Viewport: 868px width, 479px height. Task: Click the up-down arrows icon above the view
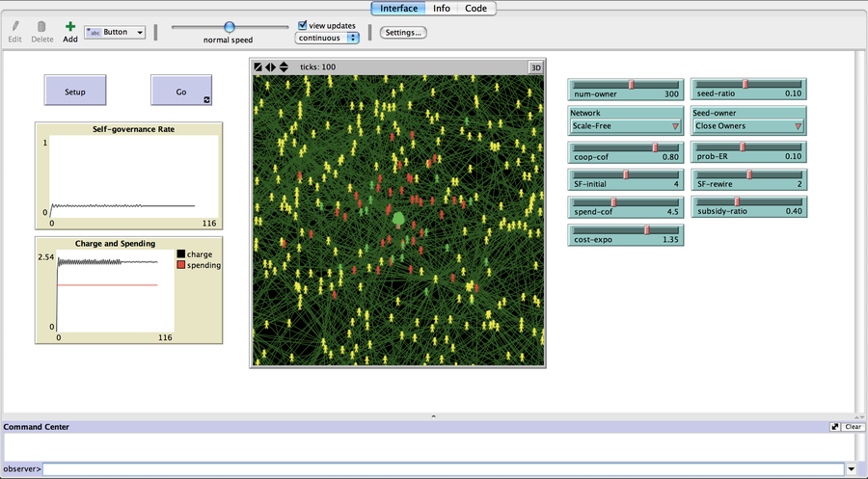pyautogui.click(x=284, y=67)
